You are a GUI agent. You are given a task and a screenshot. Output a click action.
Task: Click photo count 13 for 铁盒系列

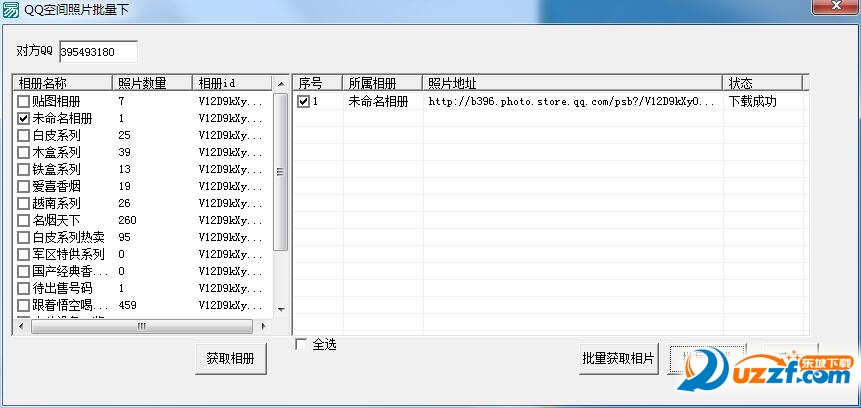click(x=124, y=170)
